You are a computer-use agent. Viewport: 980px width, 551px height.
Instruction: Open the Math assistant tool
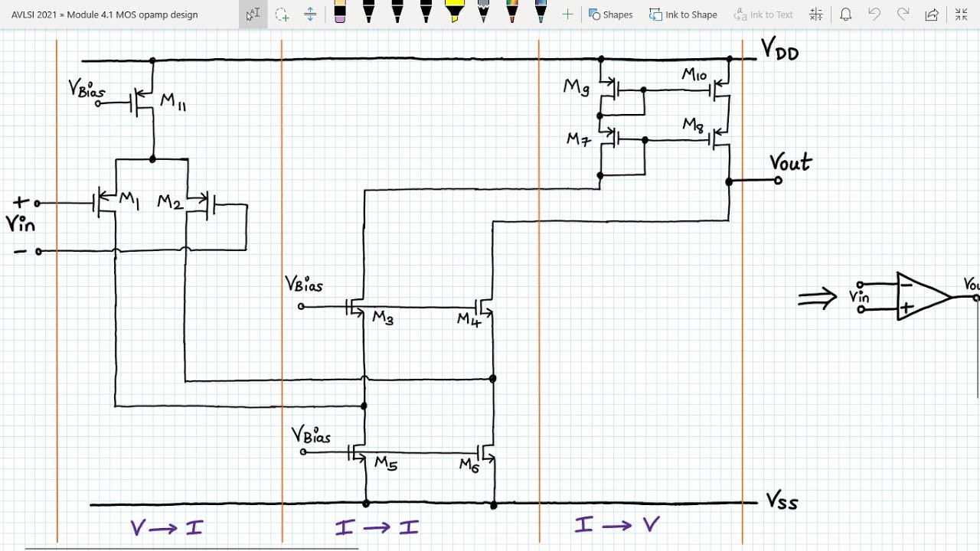[x=816, y=15]
